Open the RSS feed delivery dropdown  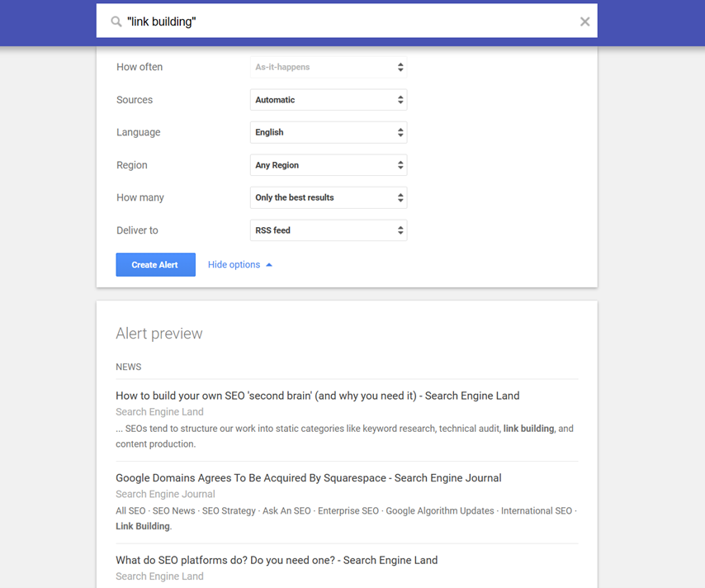(x=329, y=230)
